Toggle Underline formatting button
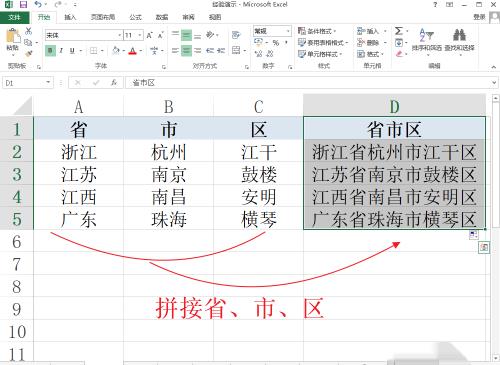This screenshot has width=500, height=365. coord(72,51)
